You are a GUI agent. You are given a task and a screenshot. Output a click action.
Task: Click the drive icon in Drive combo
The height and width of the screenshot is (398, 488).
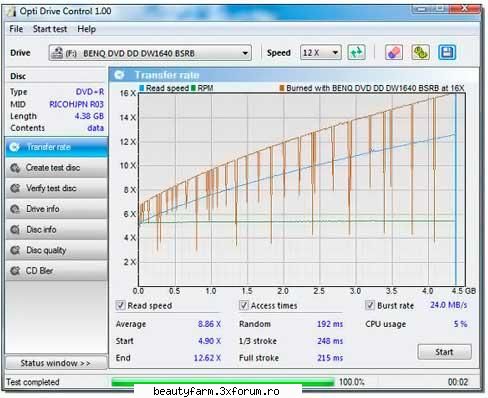57,53
